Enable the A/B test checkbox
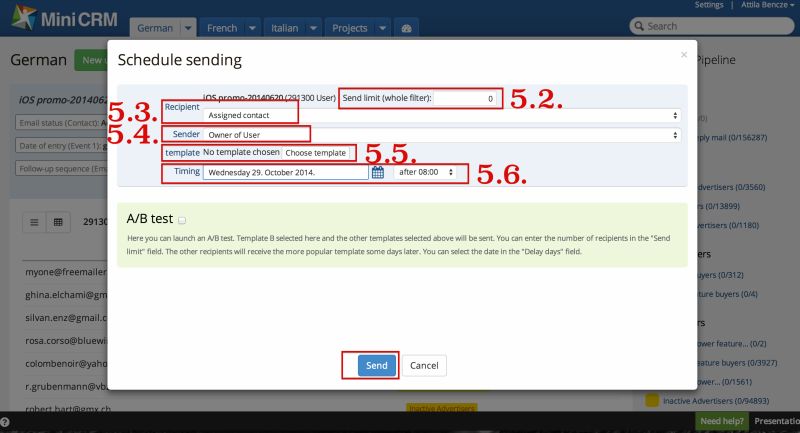The width and height of the screenshot is (800, 433). [x=182, y=220]
